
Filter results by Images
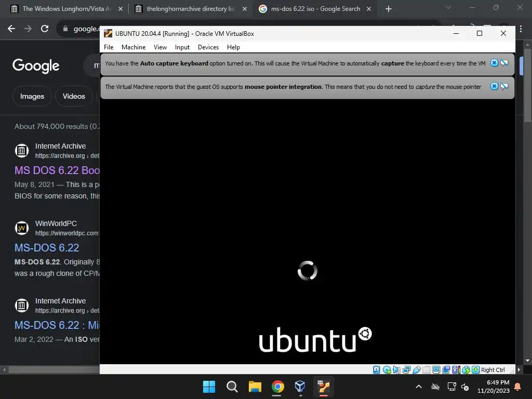[x=32, y=96]
